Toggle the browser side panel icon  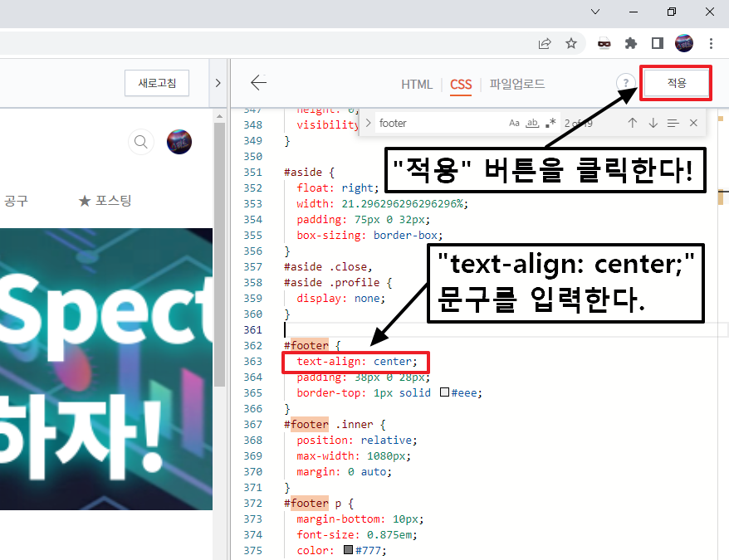pyautogui.click(x=658, y=44)
